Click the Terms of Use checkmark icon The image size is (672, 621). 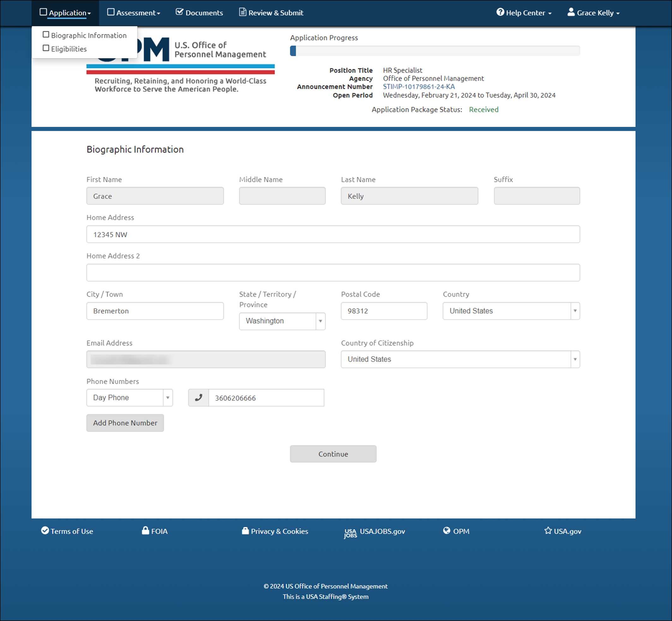45,531
